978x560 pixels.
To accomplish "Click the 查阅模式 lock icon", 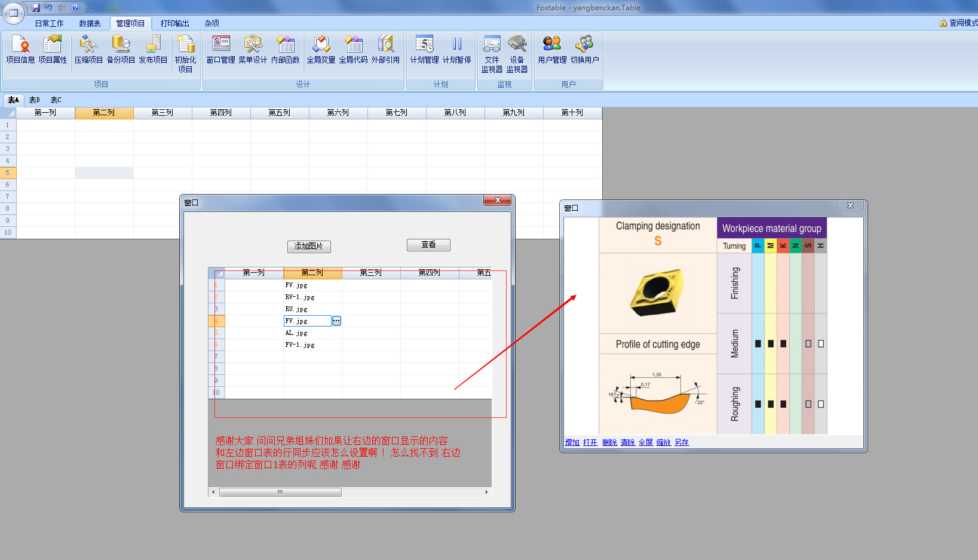I will [943, 23].
